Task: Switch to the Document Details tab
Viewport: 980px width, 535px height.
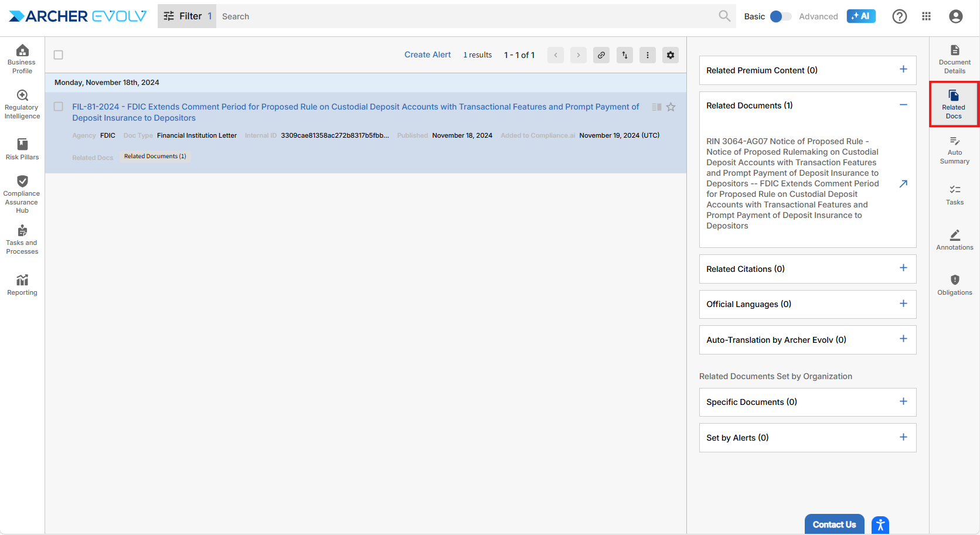Action: coord(954,59)
